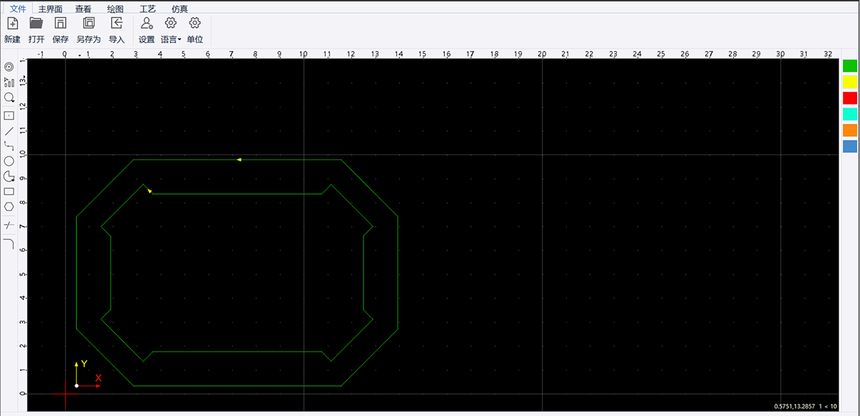Pick the cyan layer color swatch
Image resolution: width=860 pixels, height=416 pixels.
click(x=850, y=114)
